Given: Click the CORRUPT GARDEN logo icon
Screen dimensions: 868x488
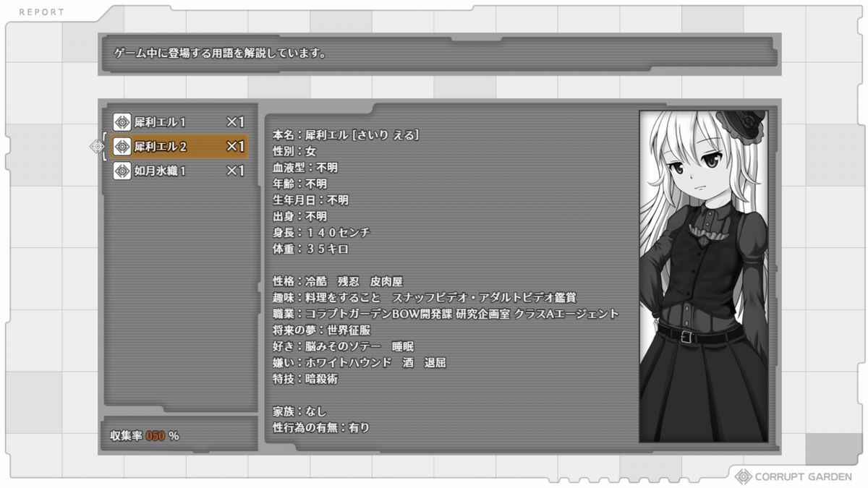Looking at the screenshot, I should click(743, 476).
